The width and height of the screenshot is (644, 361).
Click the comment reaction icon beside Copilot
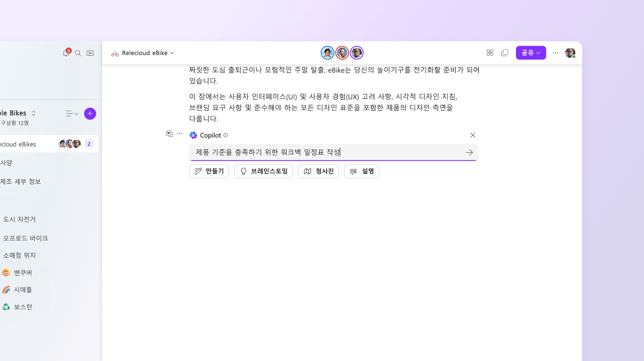(x=169, y=134)
